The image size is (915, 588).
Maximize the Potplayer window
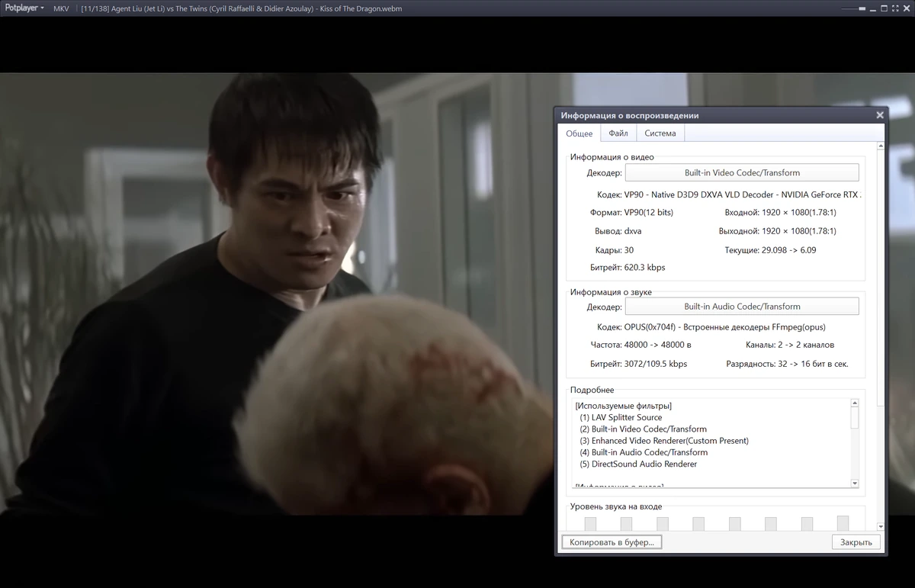pos(884,8)
